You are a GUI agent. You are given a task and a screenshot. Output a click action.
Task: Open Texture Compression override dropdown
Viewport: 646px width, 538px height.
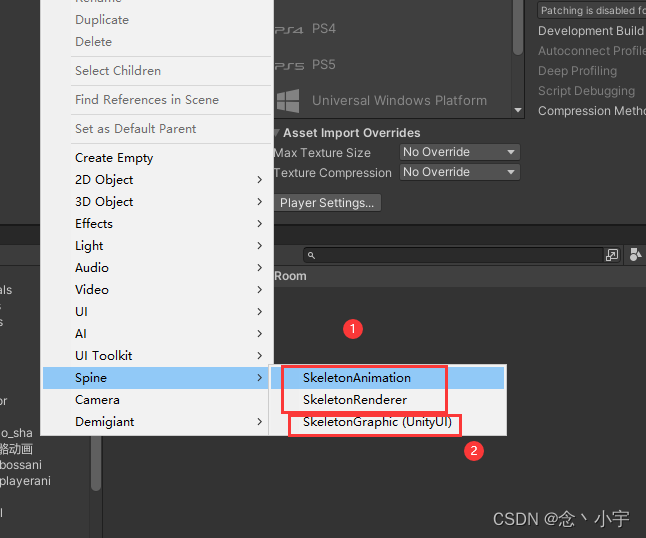coord(460,172)
